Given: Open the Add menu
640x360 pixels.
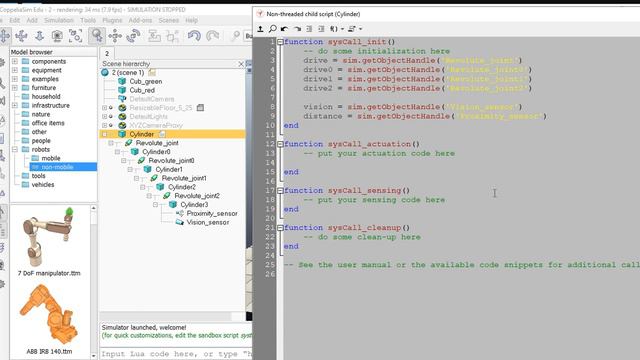Looking at the screenshot, I should [32, 20].
